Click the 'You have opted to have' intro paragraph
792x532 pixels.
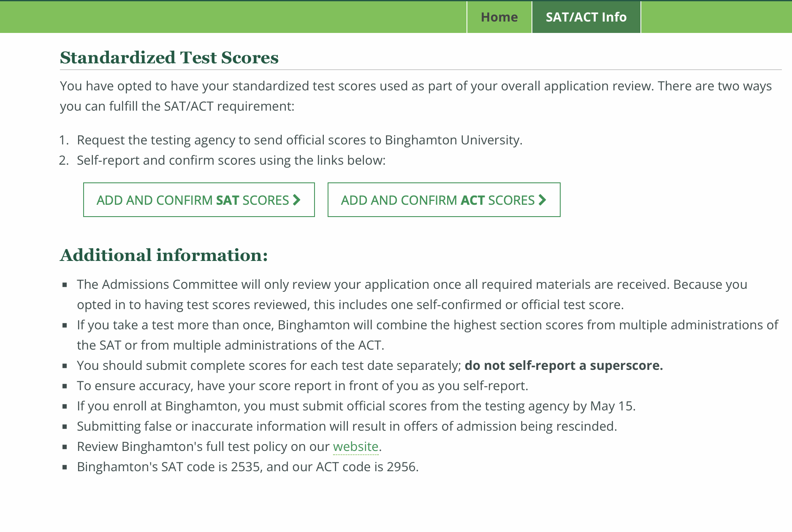[x=416, y=96]
